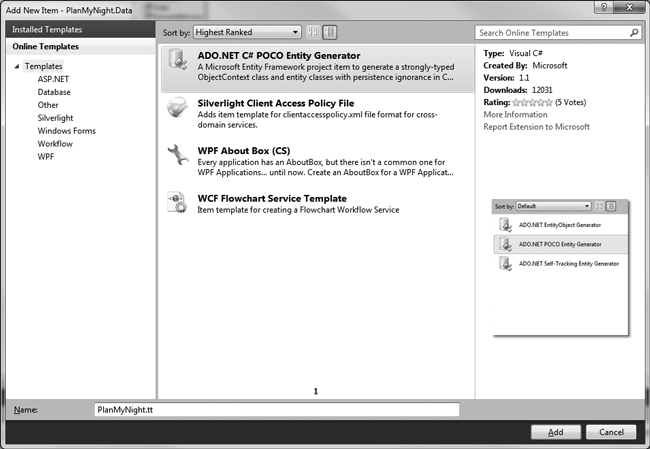The image size is (650, 449).
Task: Click the WPF About Box wrench icon
Action: click(178, 155)
